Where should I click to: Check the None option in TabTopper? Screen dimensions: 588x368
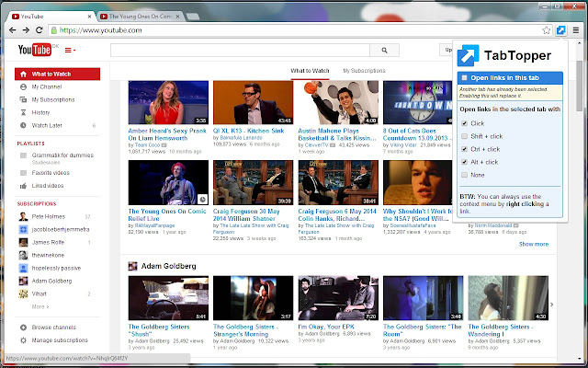point(464,175)
